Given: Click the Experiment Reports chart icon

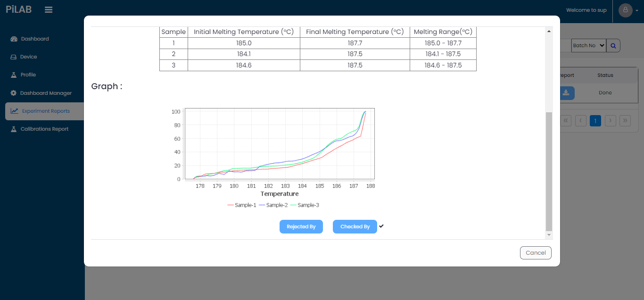Looking at the screenshot, I should (15, 111).
